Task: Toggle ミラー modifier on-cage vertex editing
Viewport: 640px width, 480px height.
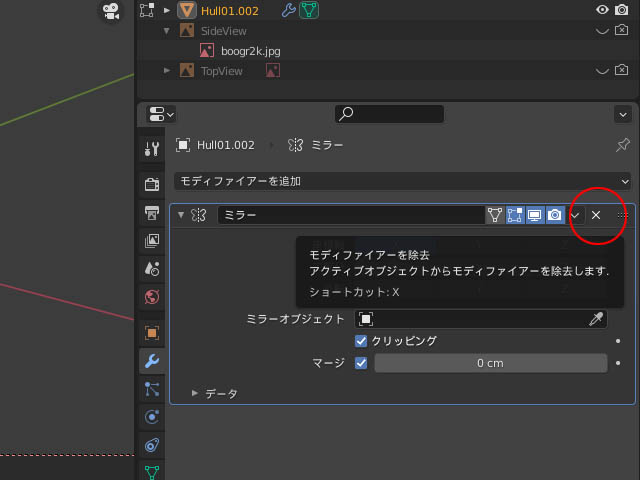Action: 495,215
